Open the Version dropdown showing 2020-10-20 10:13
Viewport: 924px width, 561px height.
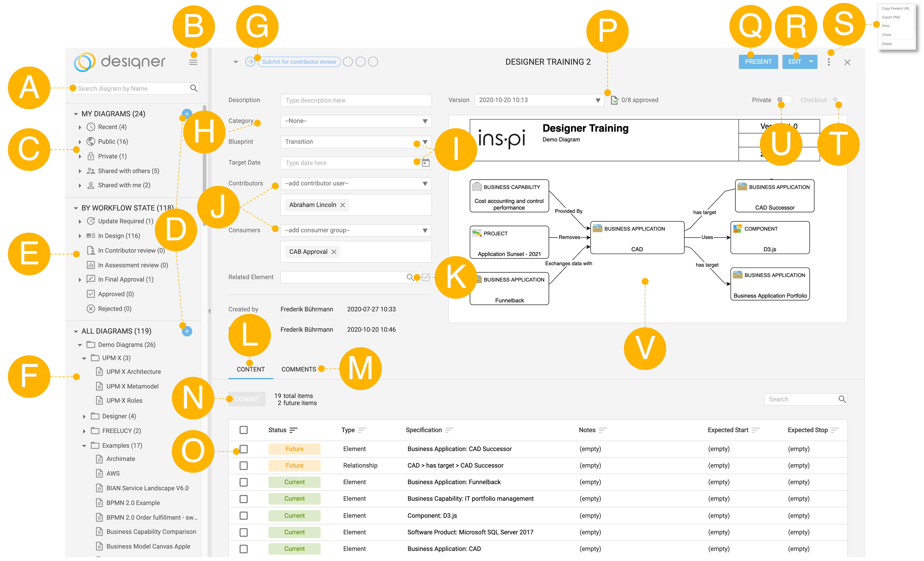point(539,100)
